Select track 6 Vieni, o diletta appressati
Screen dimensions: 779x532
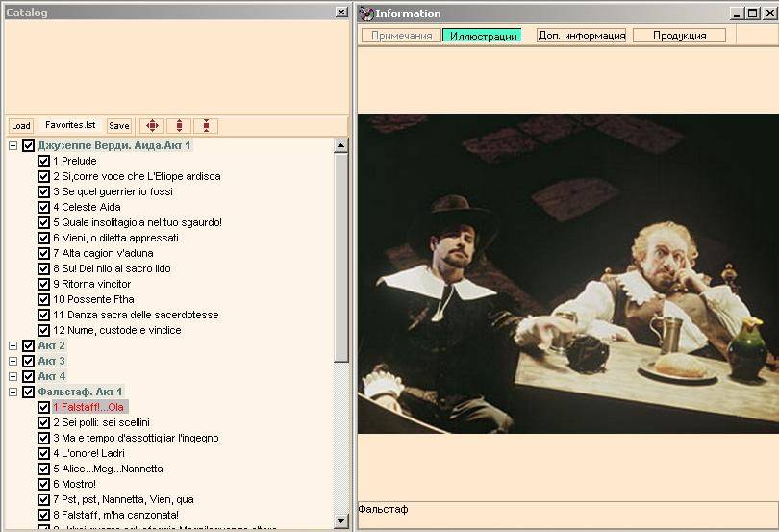tap(115, 238)
